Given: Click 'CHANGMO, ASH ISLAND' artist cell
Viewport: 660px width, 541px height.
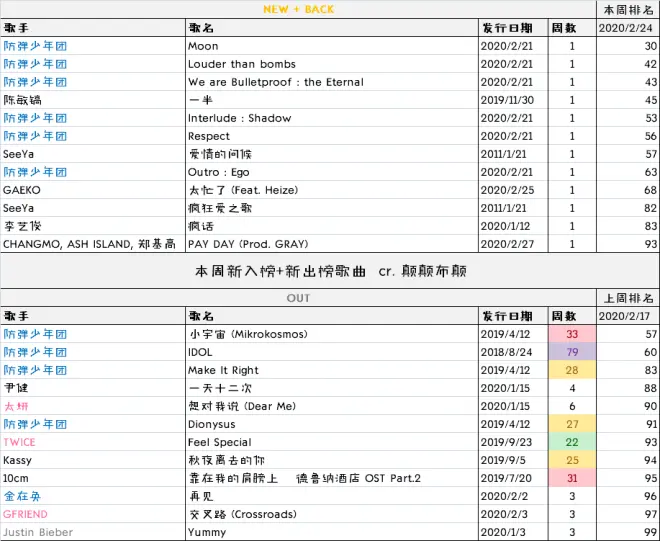Looking at the screenshot, I should click(93, 244).
